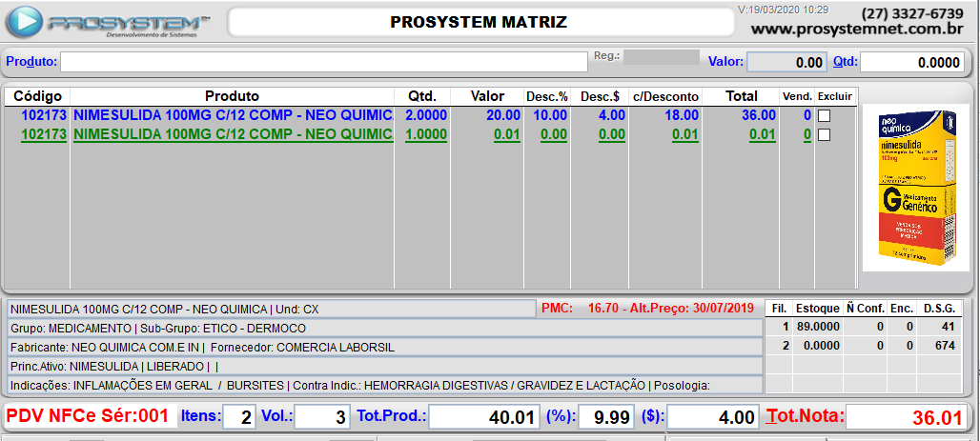Click the (%) discount field showing 9.99
This screenshot has height=441, width=980.
(605, 416)
